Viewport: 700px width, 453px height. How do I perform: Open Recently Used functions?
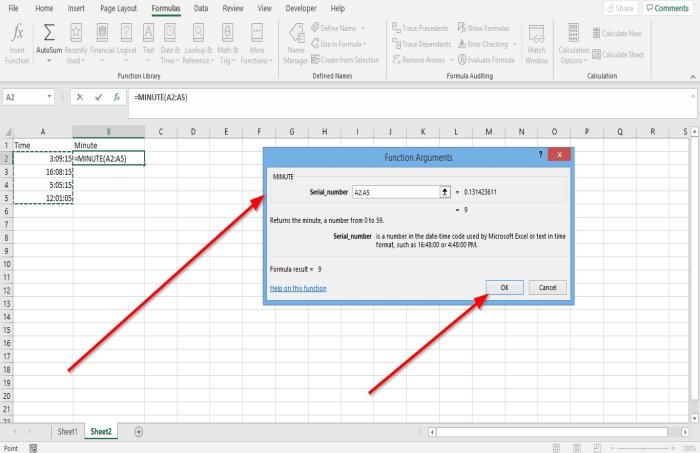pos(76,44)
